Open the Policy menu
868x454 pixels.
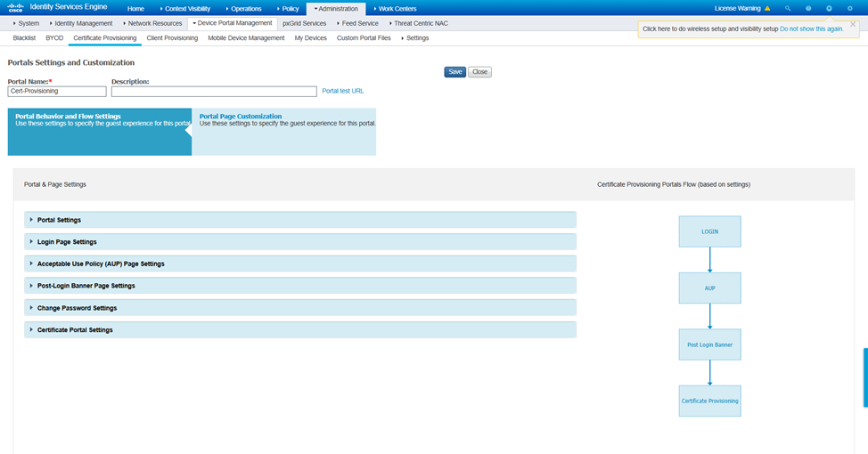(288, 9)
